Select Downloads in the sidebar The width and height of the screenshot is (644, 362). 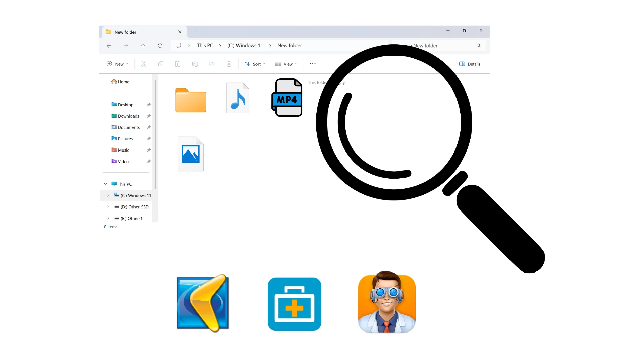pos(128,116)
